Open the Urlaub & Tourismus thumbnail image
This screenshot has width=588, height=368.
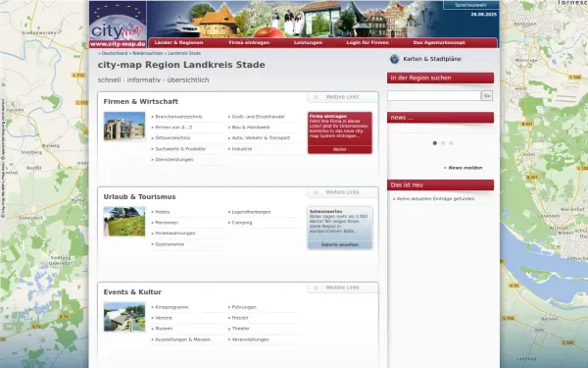click(x=124, y=222)
